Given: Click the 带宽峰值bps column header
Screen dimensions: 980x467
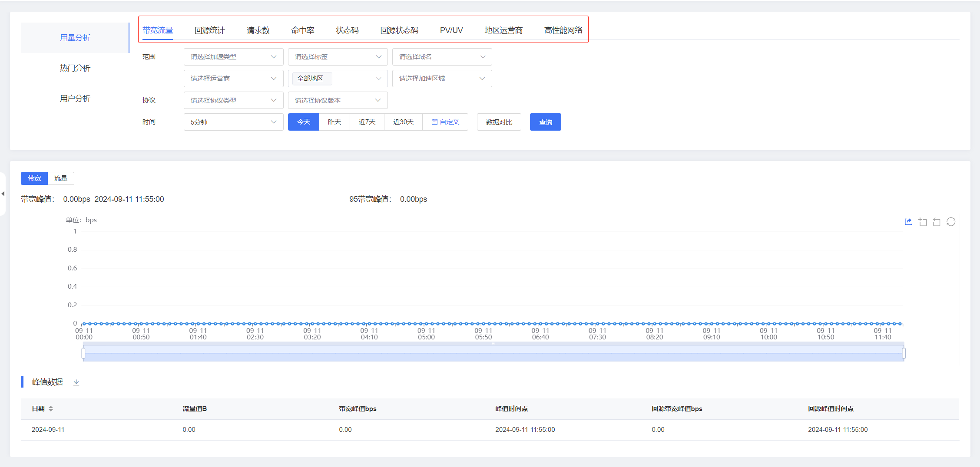Looking at the screenshot, I should coord(358,409).
